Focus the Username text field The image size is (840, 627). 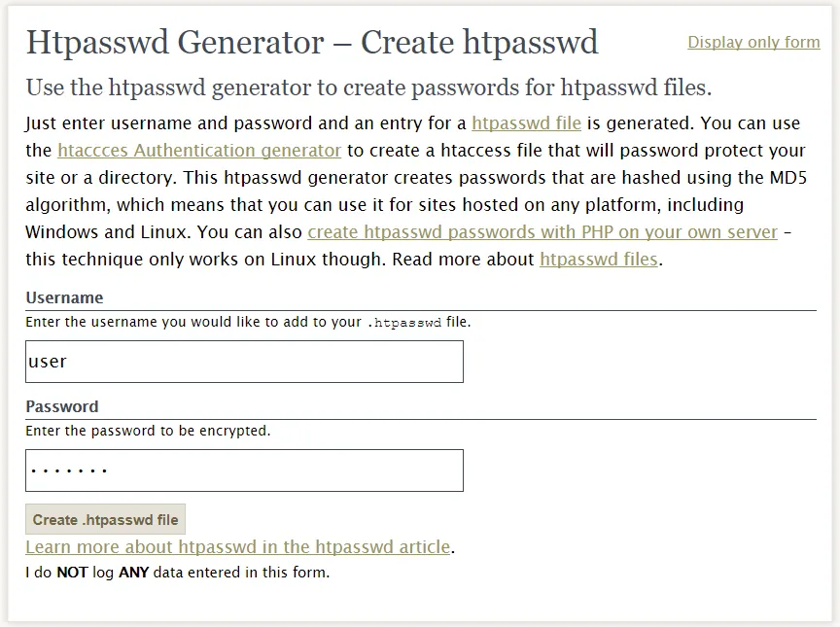[x=244, y=362]
